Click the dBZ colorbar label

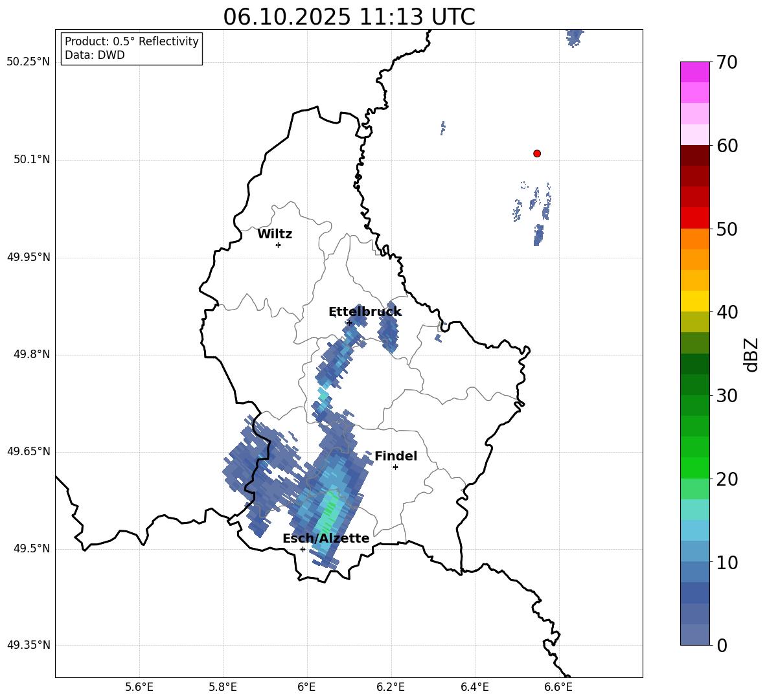[752, 354]
